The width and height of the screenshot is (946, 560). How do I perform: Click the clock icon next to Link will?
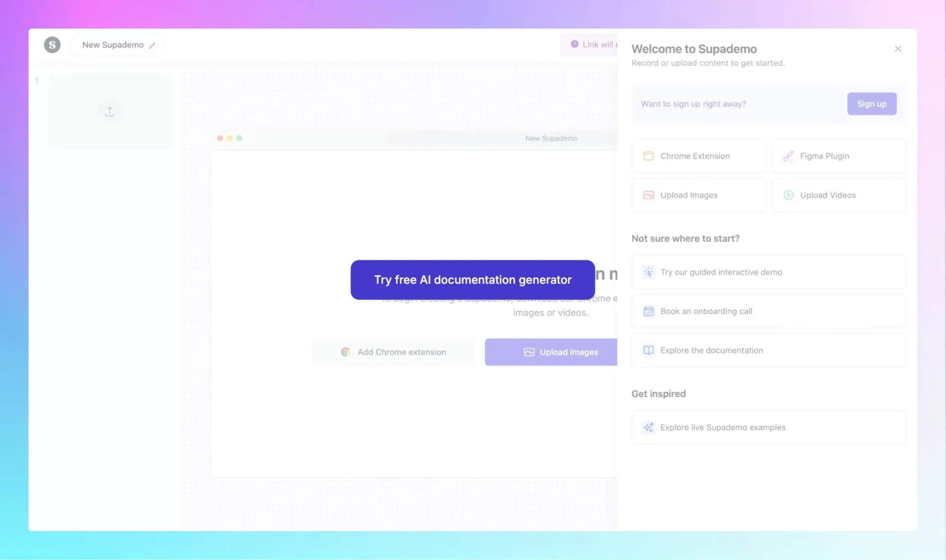pyautogui.click(x=574, y=44)
